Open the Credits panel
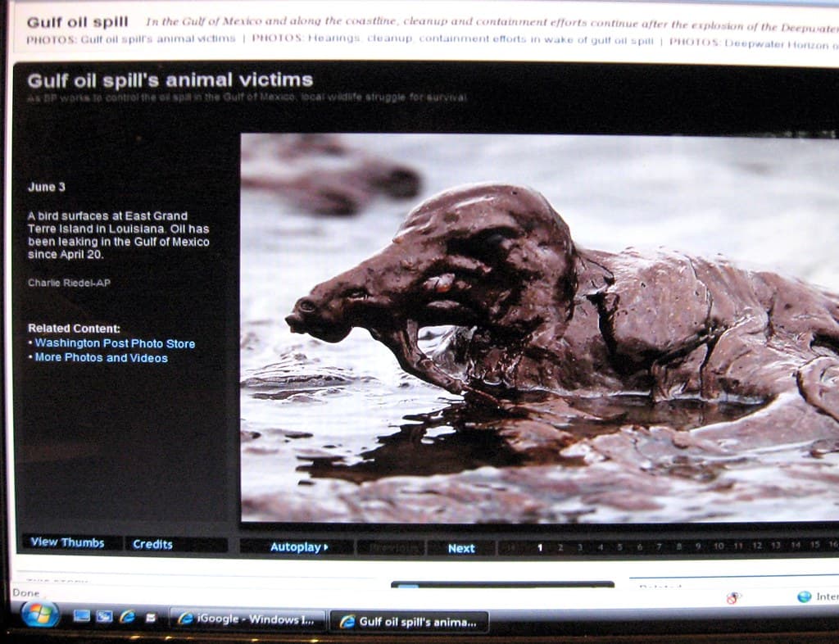 pyautogui.click(x=152, y=544)
